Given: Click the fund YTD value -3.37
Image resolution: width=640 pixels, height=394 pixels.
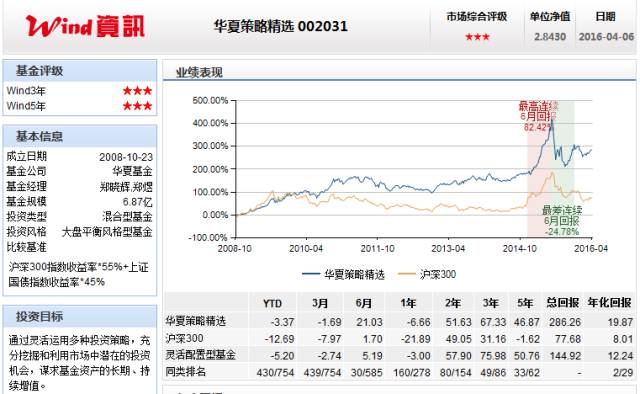Looking at the screenshot, I should (x=282, y=322).
